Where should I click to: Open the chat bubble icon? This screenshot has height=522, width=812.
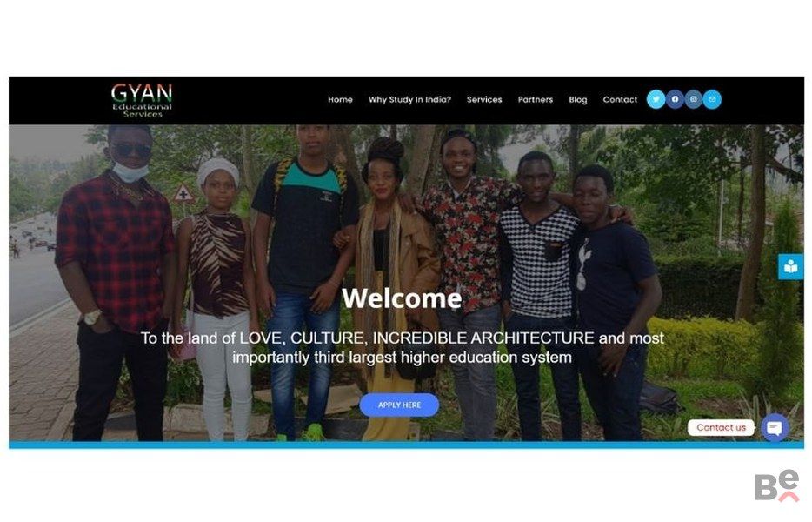pyautogui.click(x=775, y=428)
